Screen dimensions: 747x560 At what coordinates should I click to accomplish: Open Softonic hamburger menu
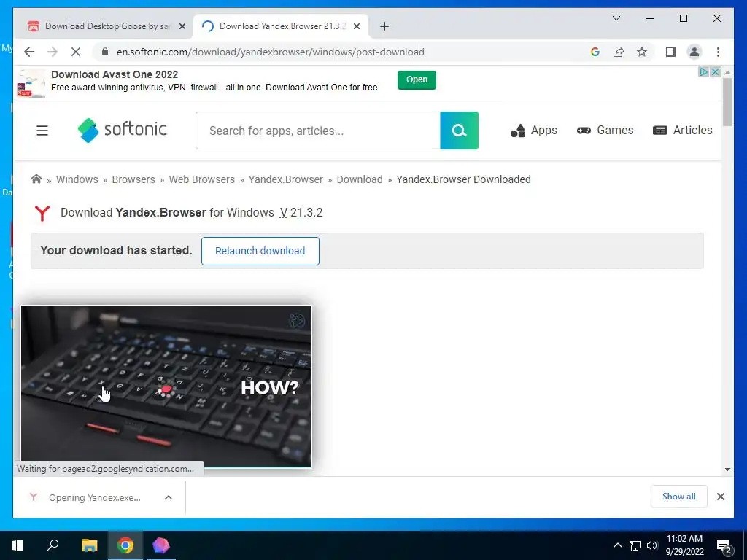[x=42, y=130]
